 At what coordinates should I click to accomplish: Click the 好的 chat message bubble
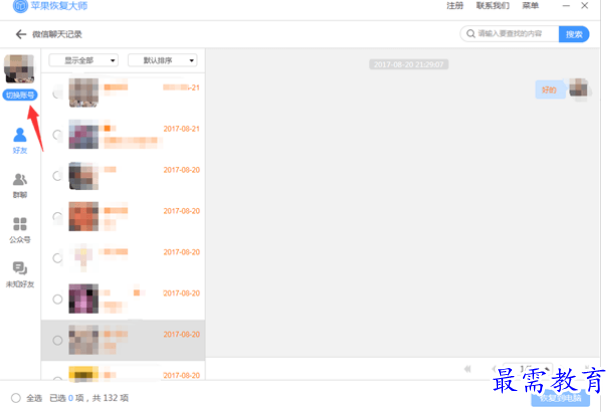tap(550, 90)
